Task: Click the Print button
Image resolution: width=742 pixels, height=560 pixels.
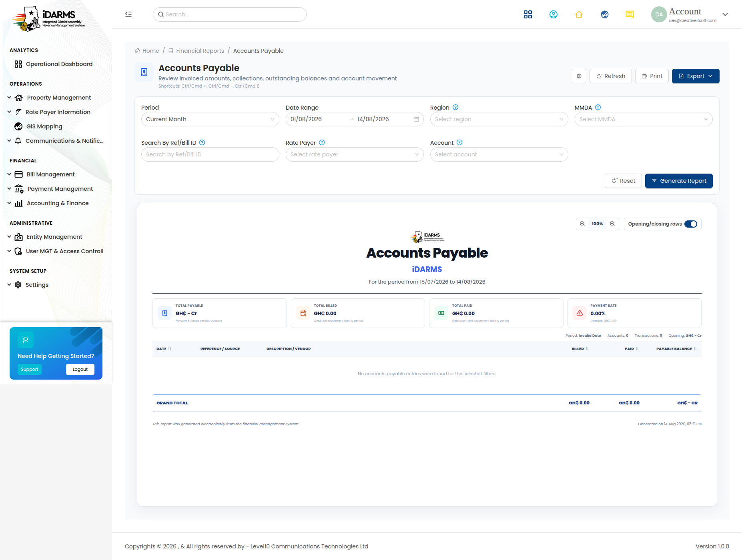Action: tap(652, 76)
